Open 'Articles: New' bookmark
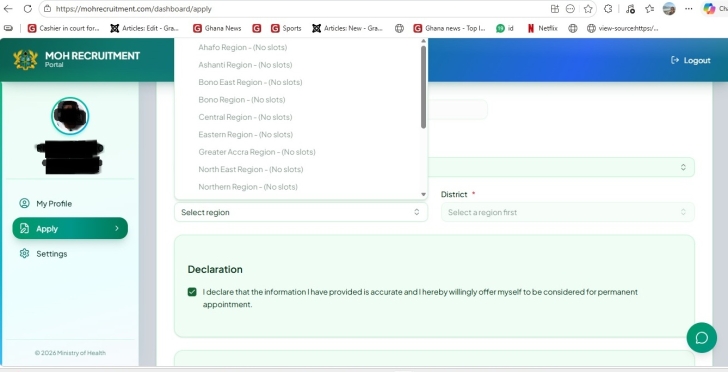 [347, 28]
